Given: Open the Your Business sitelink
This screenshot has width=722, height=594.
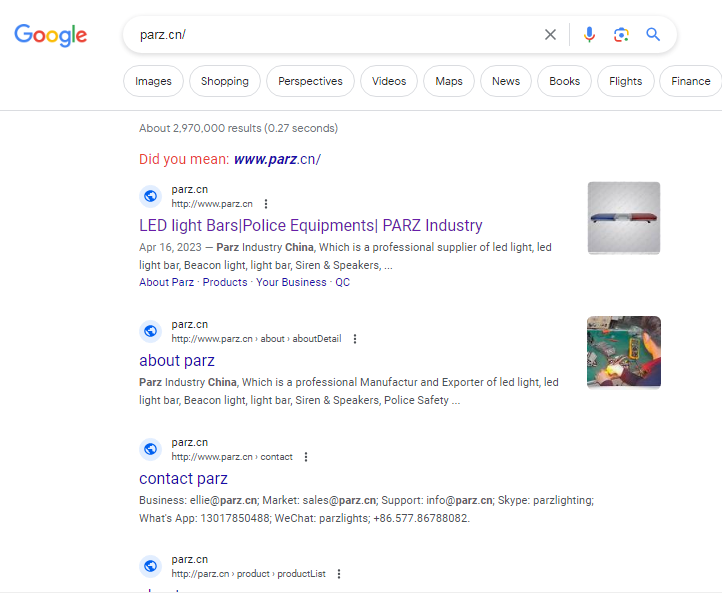Looking at the screenshot, I should (x=291, y=282).
